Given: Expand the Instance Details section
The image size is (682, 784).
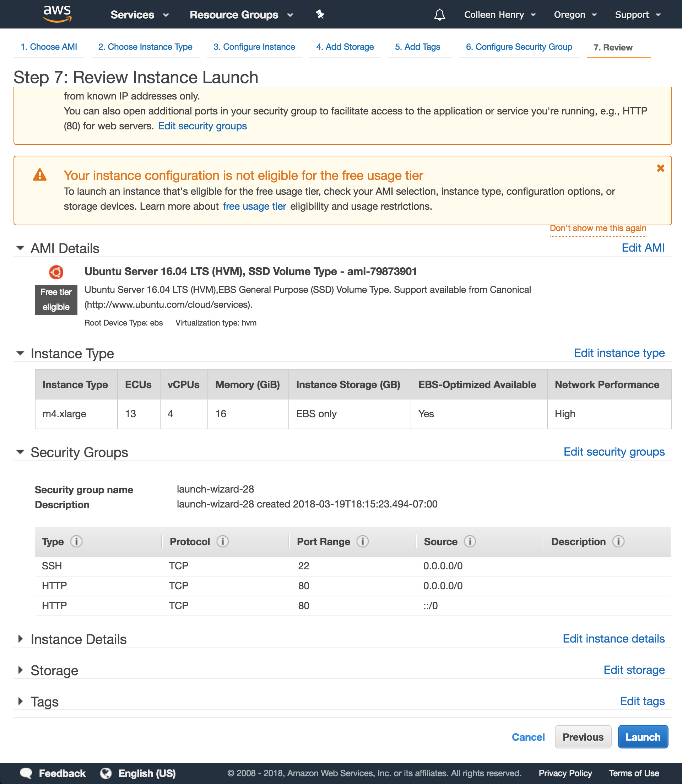Looking at the screenshot, I should [x=21, y=639].
